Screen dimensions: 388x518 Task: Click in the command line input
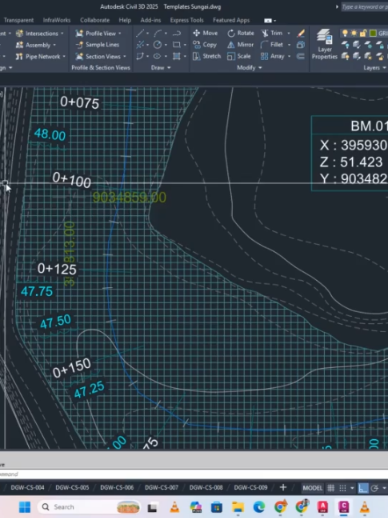194,474
